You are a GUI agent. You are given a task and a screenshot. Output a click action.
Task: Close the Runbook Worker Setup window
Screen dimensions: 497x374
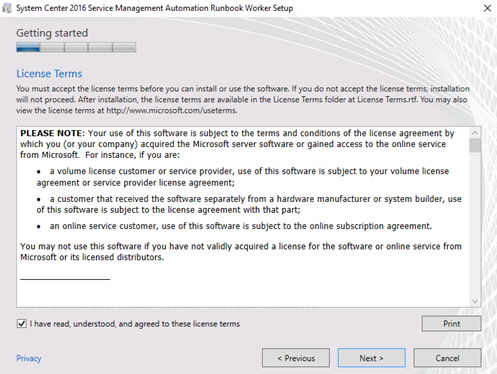pos(487,8)
